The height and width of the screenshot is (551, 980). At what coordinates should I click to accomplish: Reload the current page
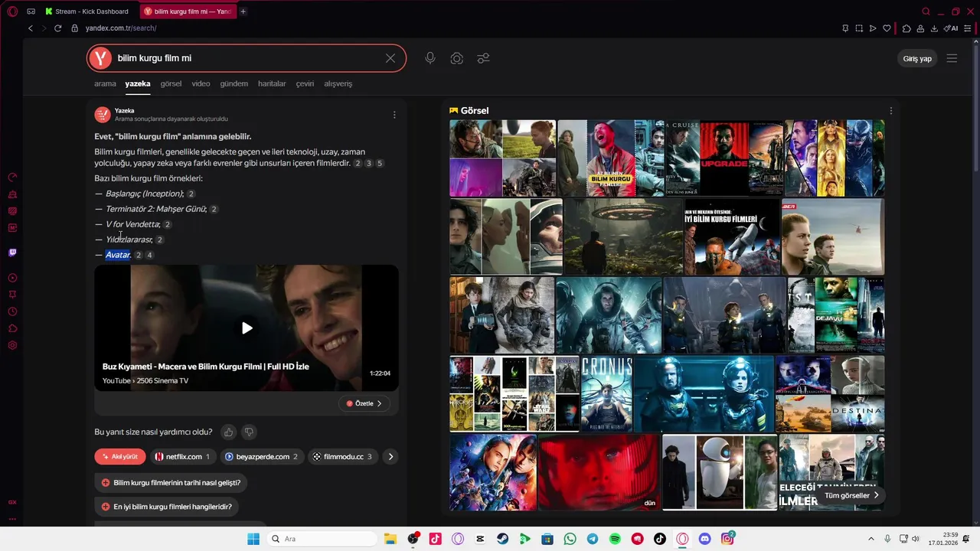click(x=57, y=28)
